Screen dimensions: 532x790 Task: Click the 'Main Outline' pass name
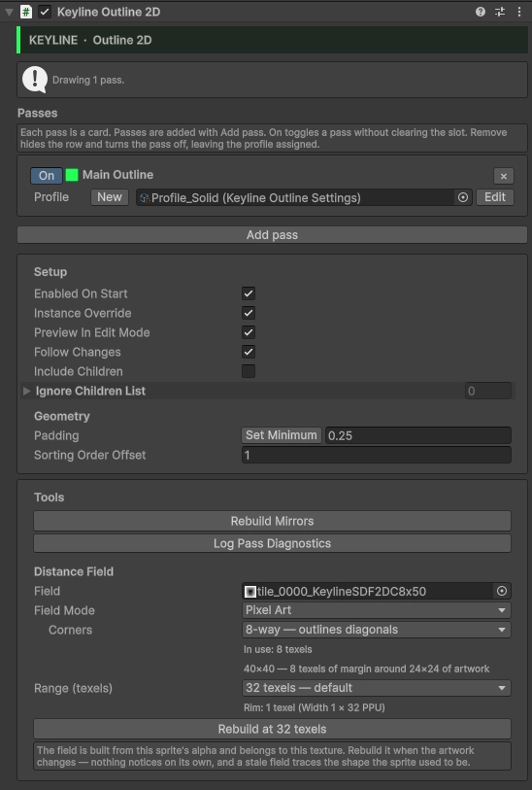117,175
